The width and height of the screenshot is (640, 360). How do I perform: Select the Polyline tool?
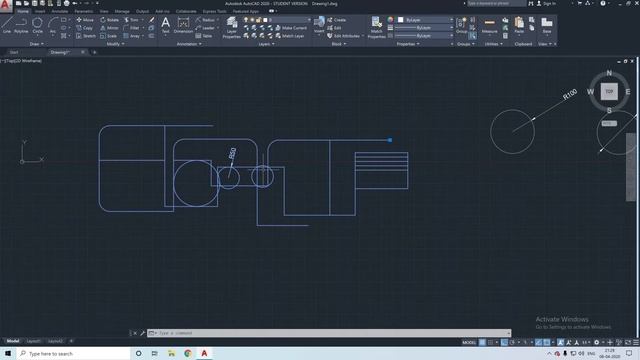tap(21, 25)
